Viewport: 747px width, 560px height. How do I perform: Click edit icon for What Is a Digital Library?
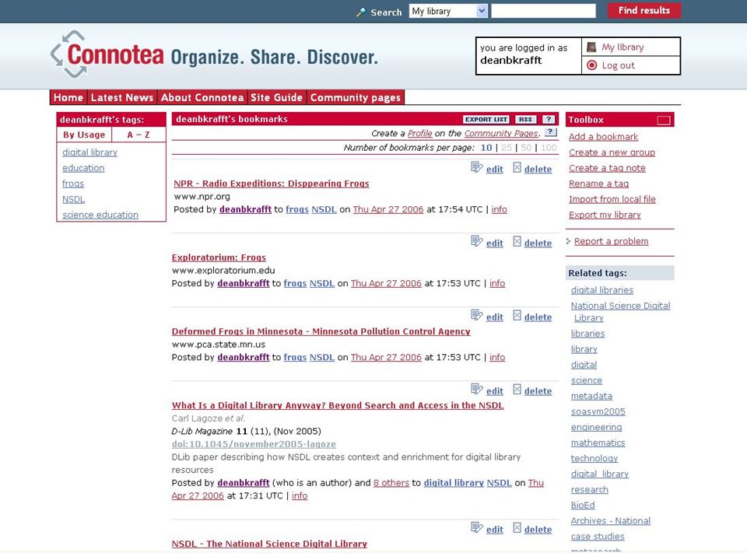pos(476,389)
